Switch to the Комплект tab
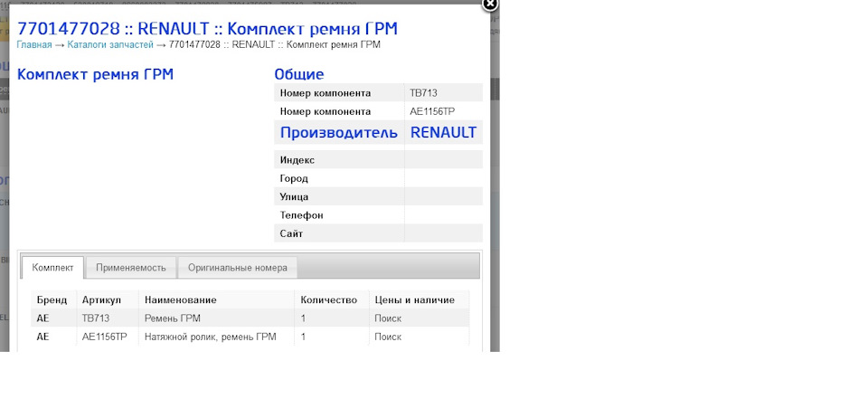This screenshot has height=399, width=868. (x=52, y=268)
